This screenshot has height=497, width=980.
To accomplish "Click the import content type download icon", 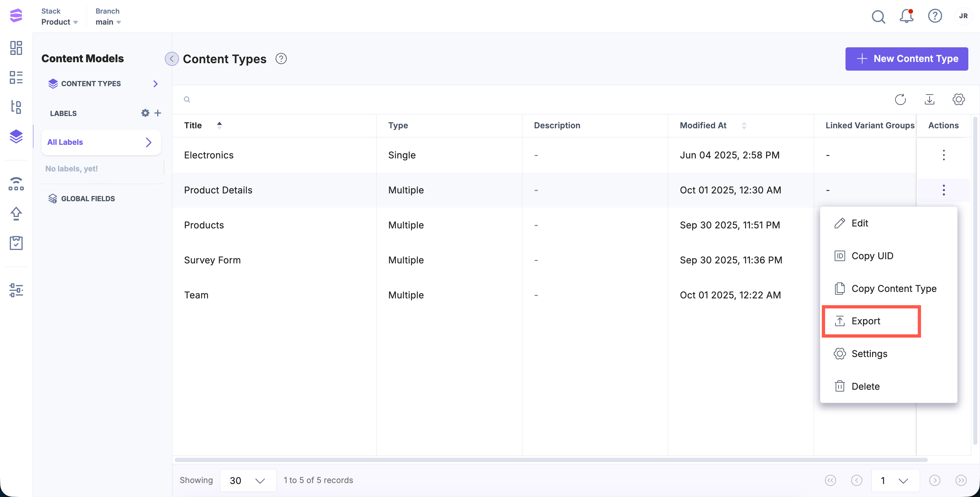I will point(929,100).
